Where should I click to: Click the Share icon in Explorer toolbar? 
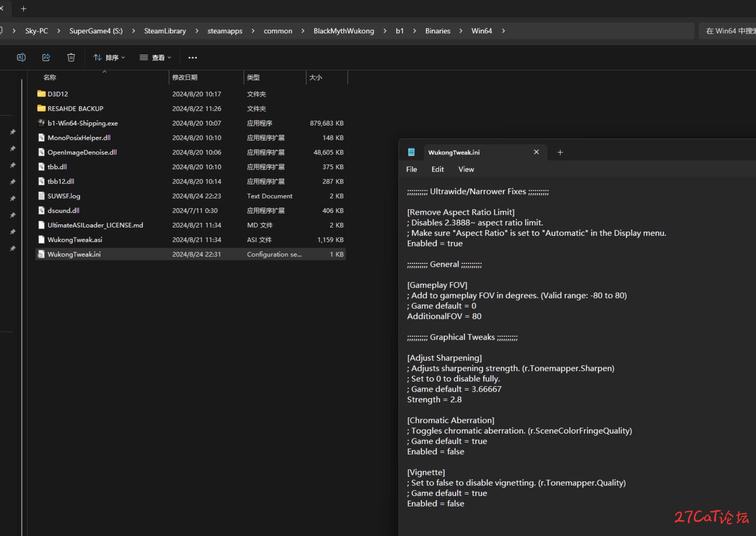pyautogui.click(x=46, y=57)
